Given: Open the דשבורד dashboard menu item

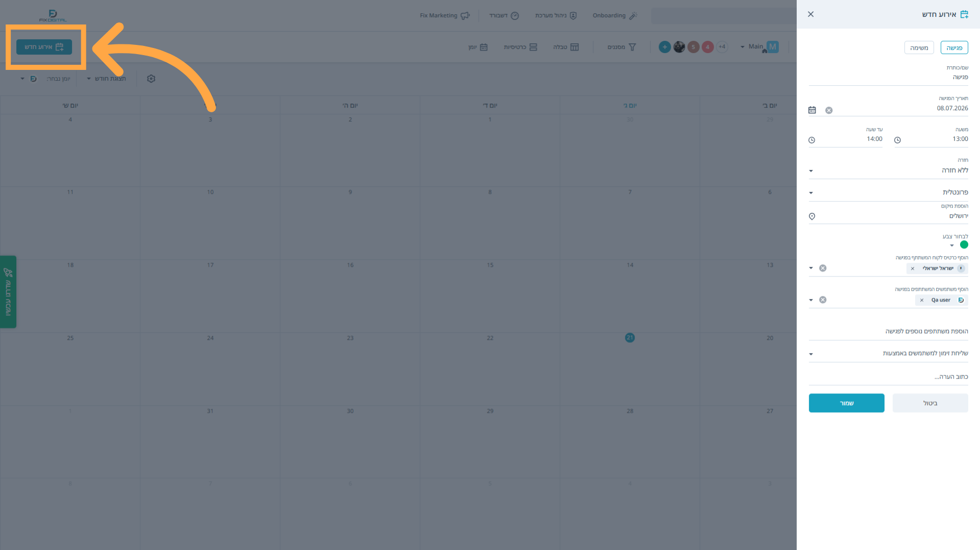Looking at the screenshot, I should click(504, 16).
